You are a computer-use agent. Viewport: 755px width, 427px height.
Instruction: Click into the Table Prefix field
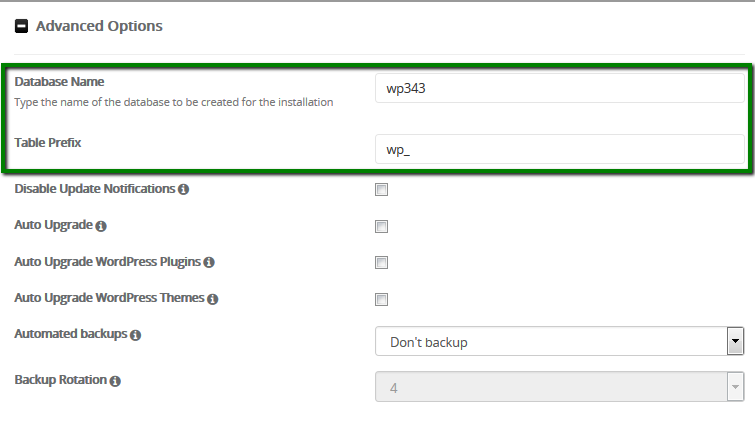(560, 149)
